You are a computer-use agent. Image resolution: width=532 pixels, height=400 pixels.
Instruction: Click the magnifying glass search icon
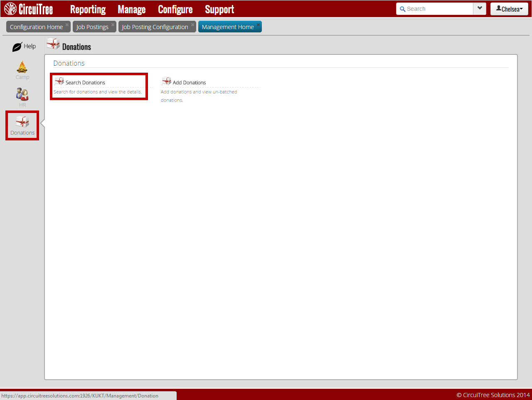[x=402, y=9]
